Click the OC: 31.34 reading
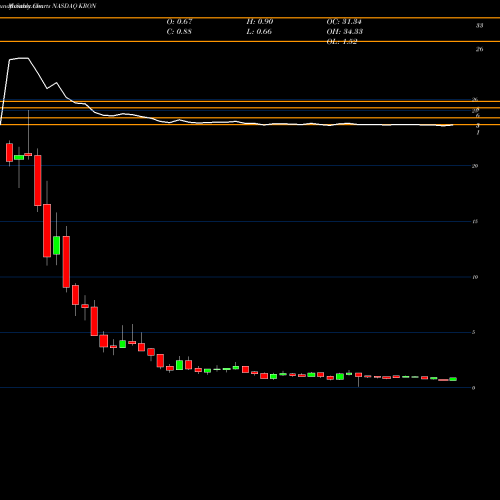Screen dimensions: 500x500 (344, 22)
